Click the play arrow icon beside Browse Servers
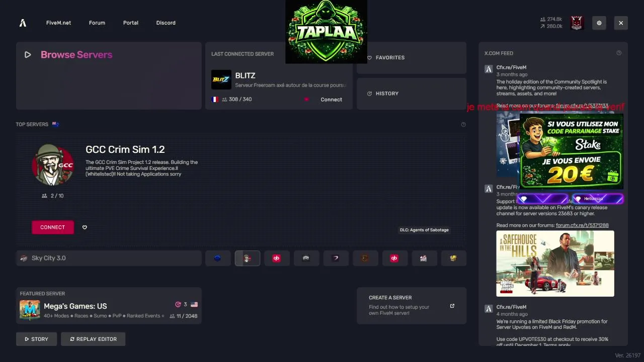 click(28, 55)
